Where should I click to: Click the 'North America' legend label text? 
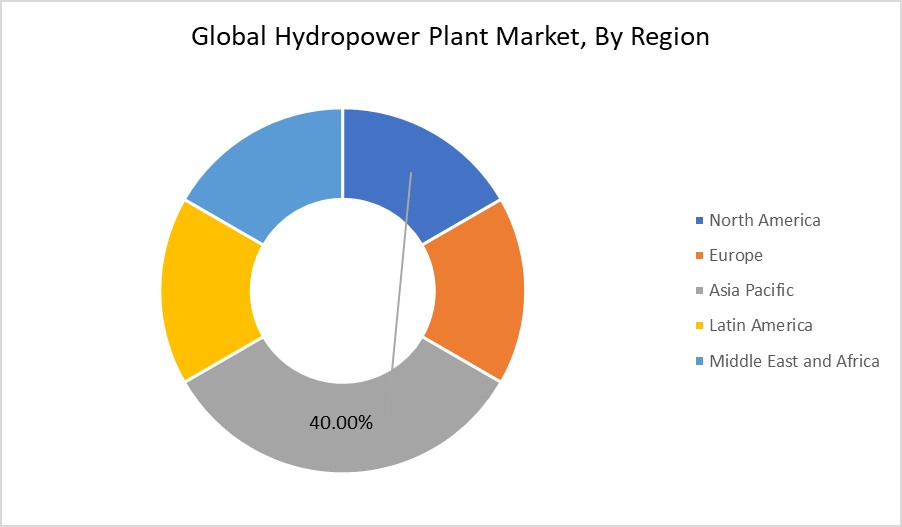pos(764,220)
